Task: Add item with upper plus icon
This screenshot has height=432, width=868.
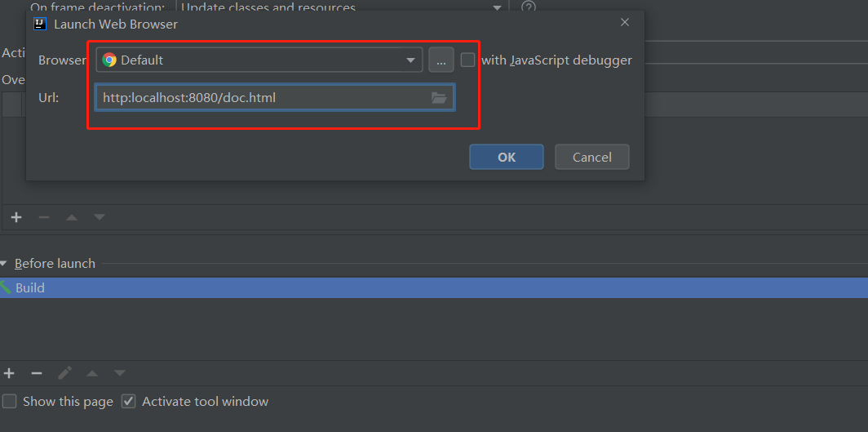Action: point(16,217)
